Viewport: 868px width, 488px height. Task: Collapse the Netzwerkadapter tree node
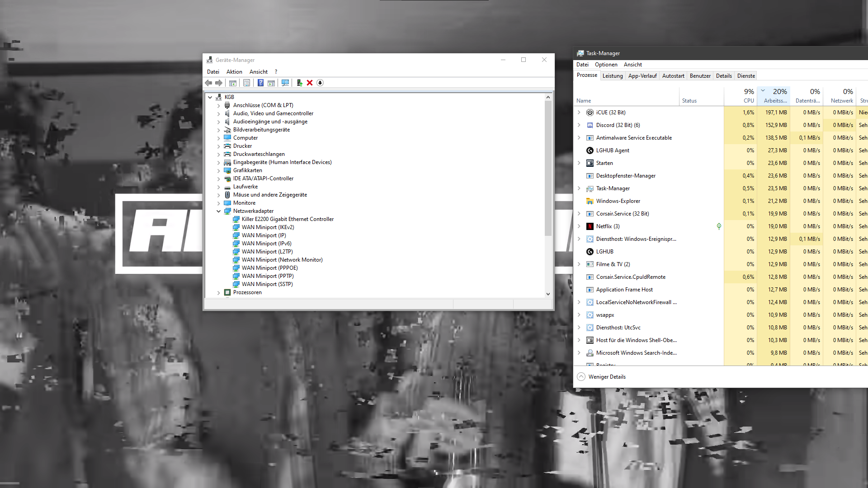coord(219,211)
